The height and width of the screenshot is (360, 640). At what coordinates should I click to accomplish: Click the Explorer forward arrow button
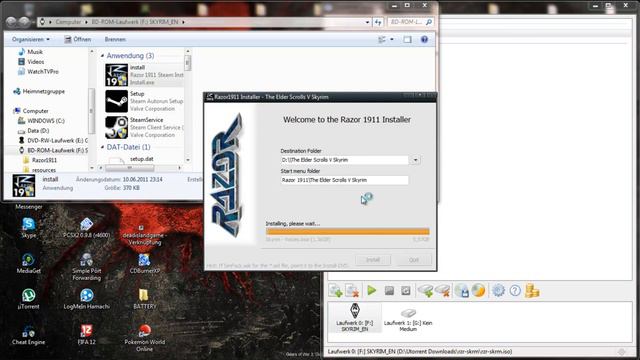coord(24,22)
